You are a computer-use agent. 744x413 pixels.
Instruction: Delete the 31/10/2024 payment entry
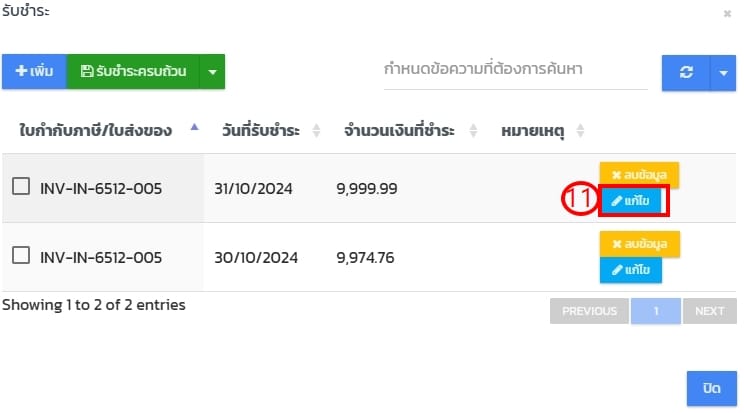pos(639,175)
